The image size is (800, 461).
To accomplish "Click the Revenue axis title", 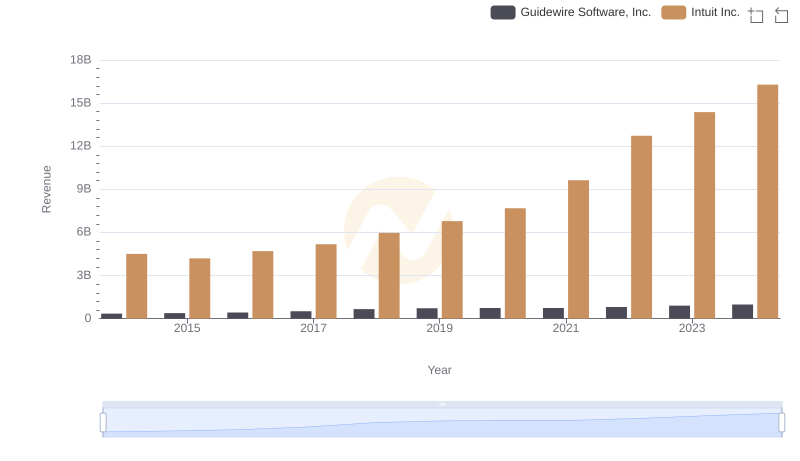I will 46,189.
